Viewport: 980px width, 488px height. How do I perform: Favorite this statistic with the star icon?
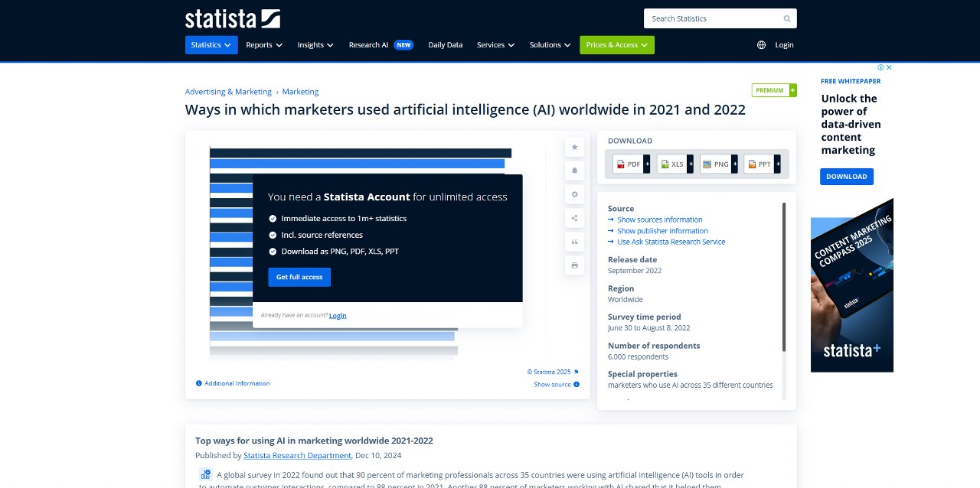pyautogui.click(x=574, y=147)
